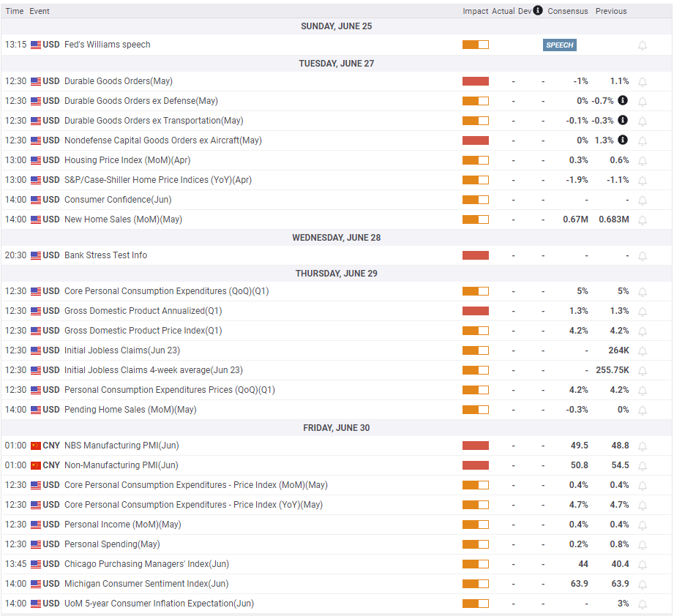674x616 pixels.
Task: Open Durable Goods Orders(May) event
Action: coord(119,81)
